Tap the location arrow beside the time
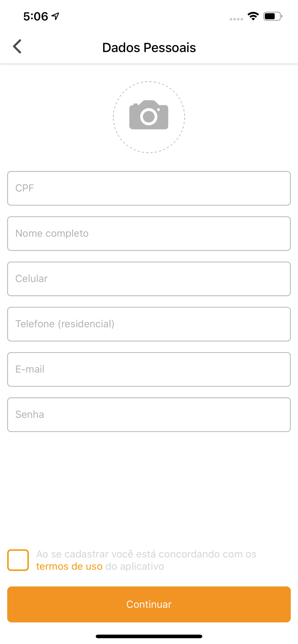This screenshot has height=644, width=298. pos(55,16)
